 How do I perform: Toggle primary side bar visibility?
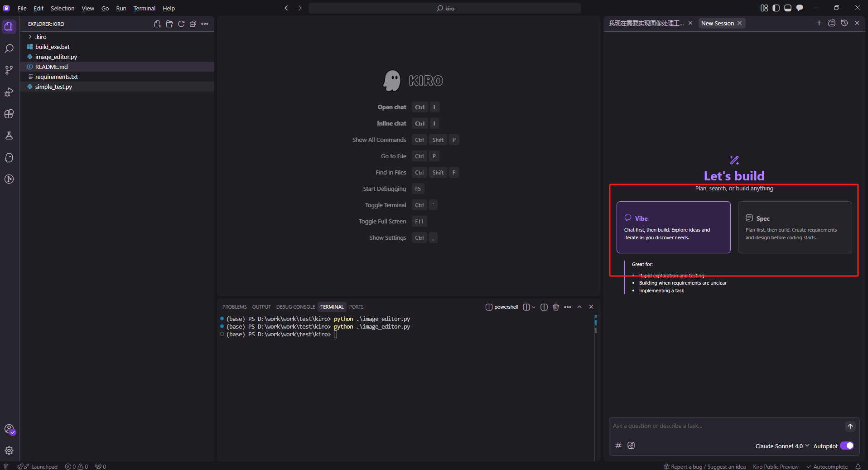[776, 8]
